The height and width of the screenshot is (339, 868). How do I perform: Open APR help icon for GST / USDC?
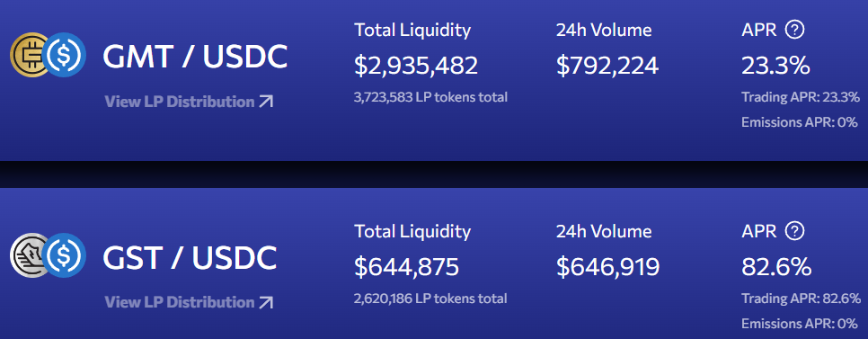pos(795,230)
